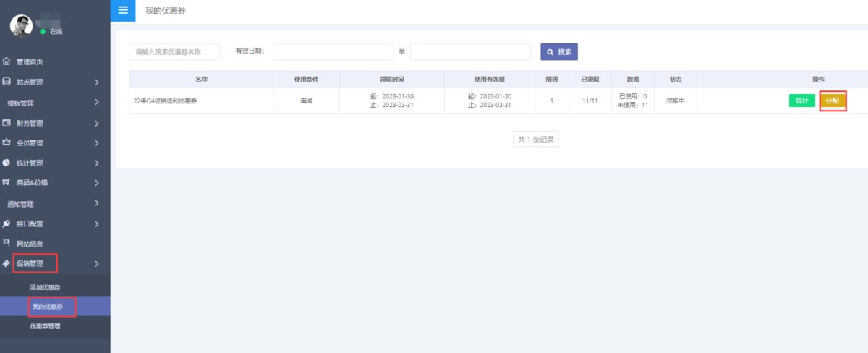Collapse the 促销管理 chevron

click(x=97, y=264)
